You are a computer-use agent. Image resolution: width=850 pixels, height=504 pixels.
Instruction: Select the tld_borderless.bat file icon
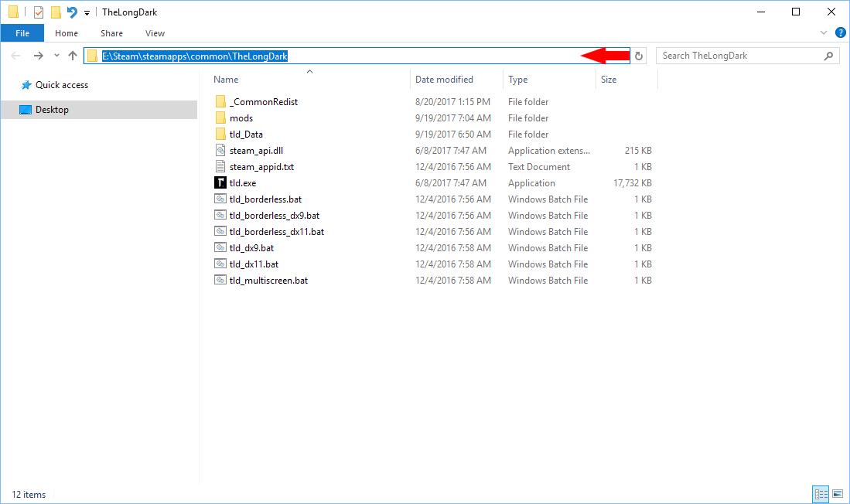tap(220, 199)
